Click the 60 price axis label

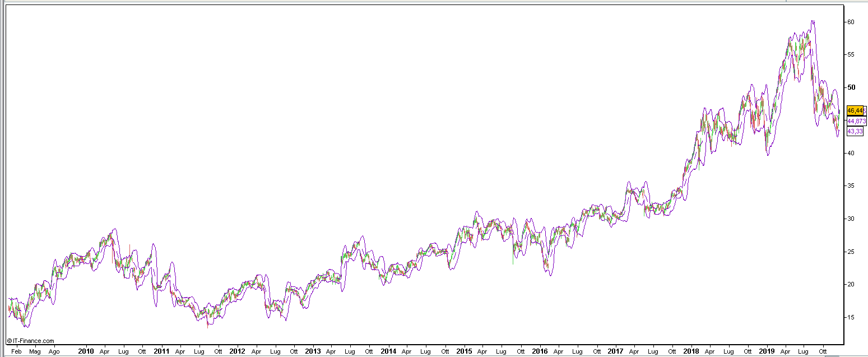851,22
